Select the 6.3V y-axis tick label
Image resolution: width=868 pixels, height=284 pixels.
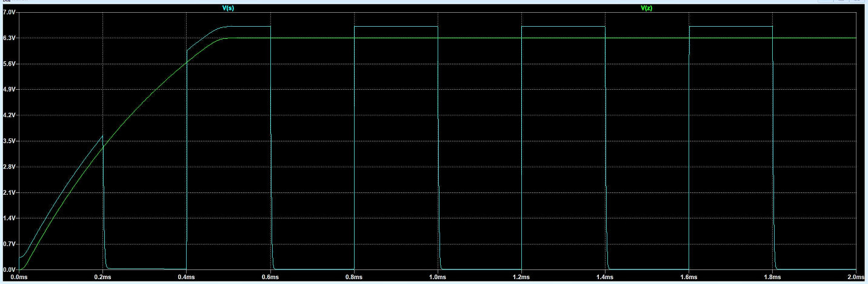[10, 38]
